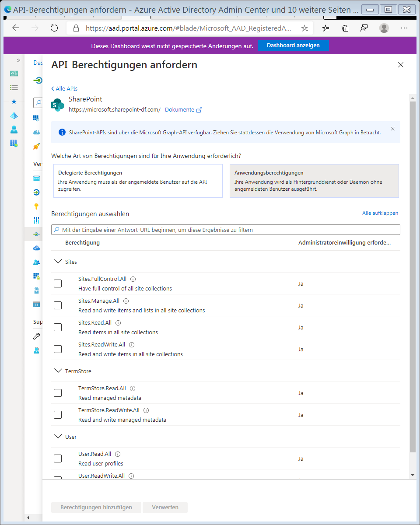The height and width of the screenshot is (525, 420).
Task: Collapse the Sites permission group
Action: click(x=58, y=261)
